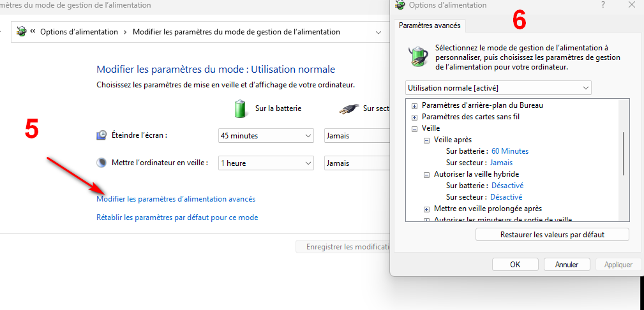The image size is (644, 310).
Task: Collapse the 'Veille après' node
Action: pos(426,140)
